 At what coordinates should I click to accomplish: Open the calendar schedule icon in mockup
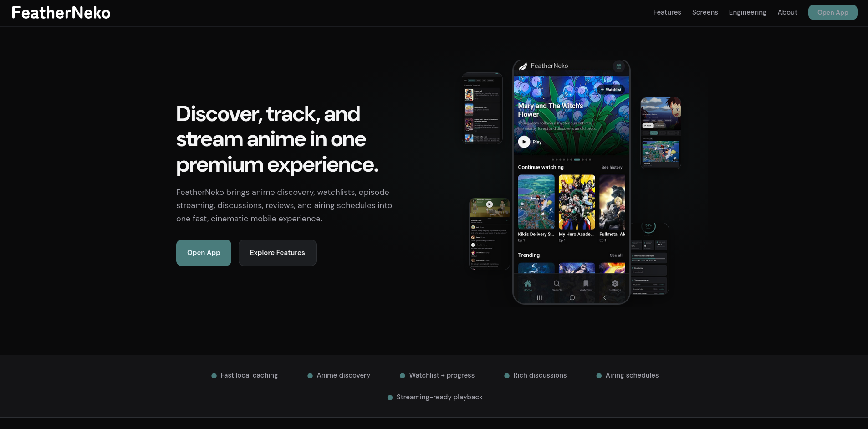(618, 66)
